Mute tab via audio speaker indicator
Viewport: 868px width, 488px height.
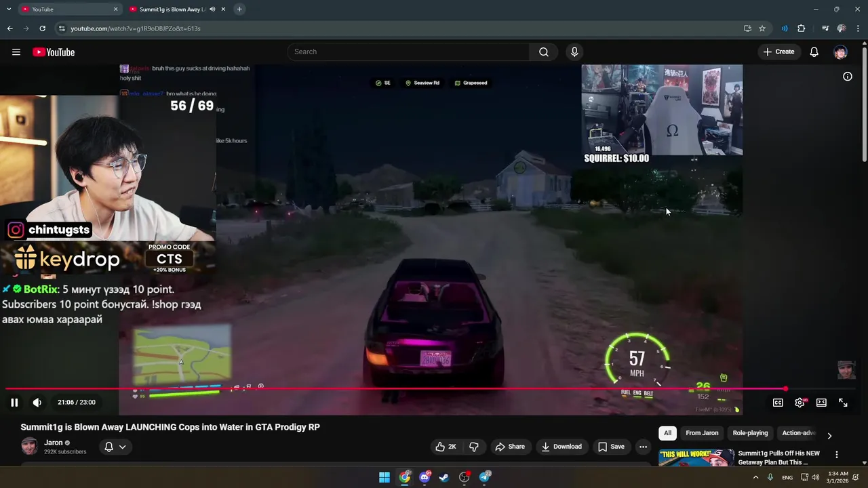tap(212, 9)
